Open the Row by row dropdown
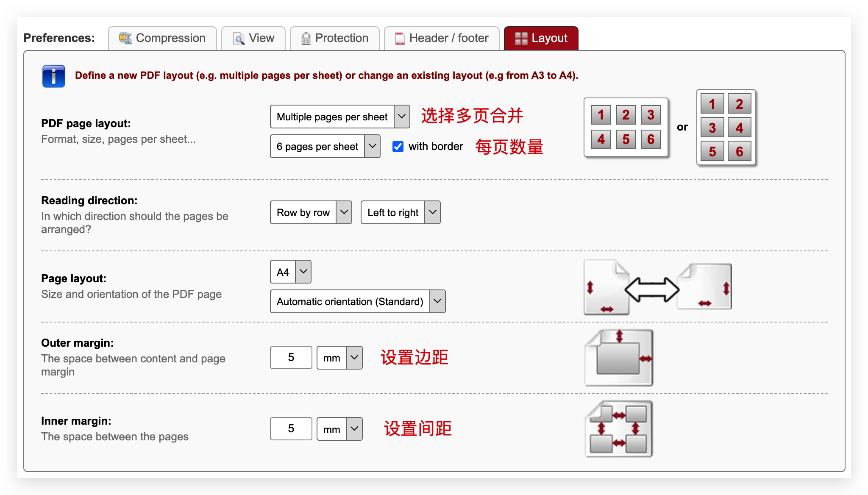 click(x=311, y=212)
